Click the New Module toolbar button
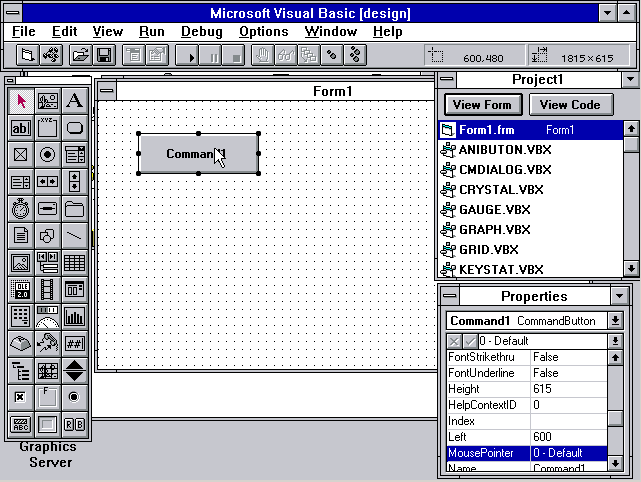This screenshot has width=641, height=482. pyautogui.click(x=51, y=55)
